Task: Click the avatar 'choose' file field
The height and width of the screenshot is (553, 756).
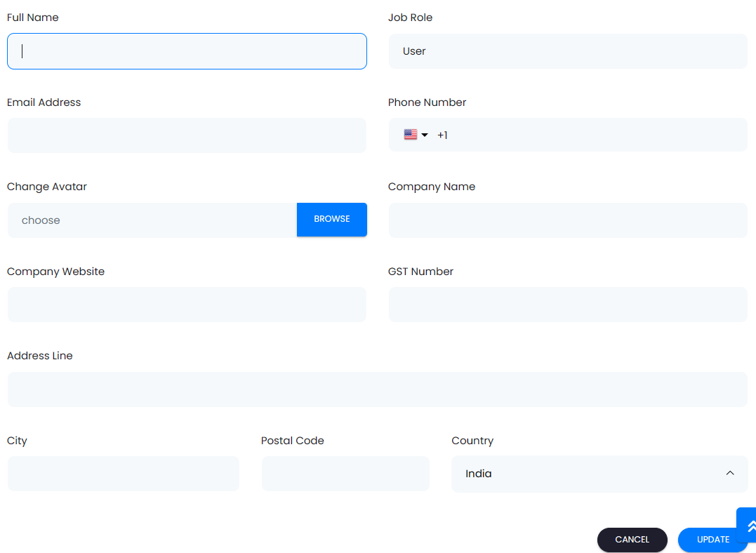Action: (152, 220)
